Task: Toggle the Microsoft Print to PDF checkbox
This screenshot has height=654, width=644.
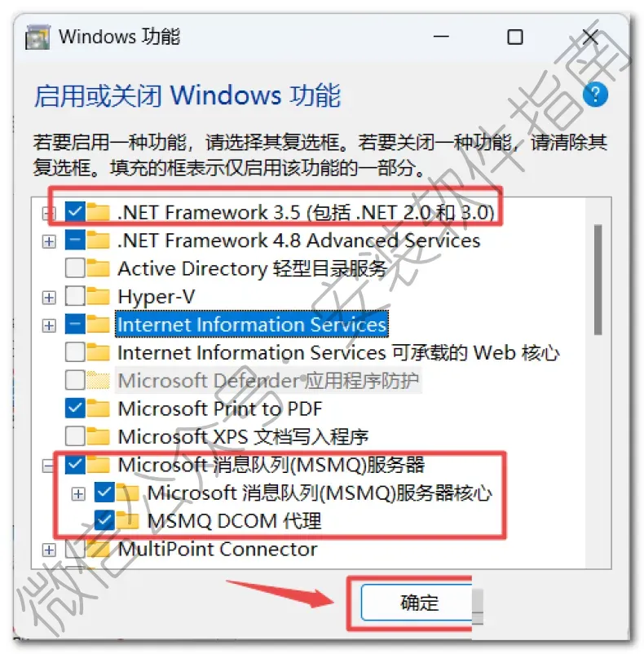Action: point(76,409)
